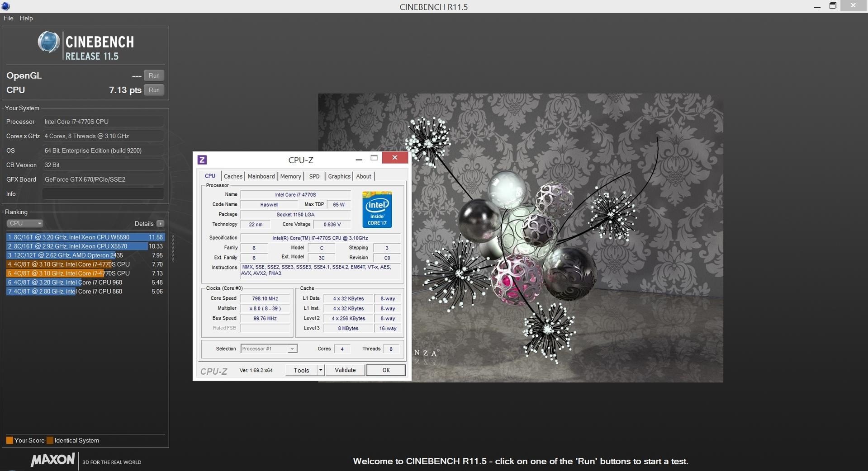Click the Multiplier value x 8.0

(x=265, y=308)
